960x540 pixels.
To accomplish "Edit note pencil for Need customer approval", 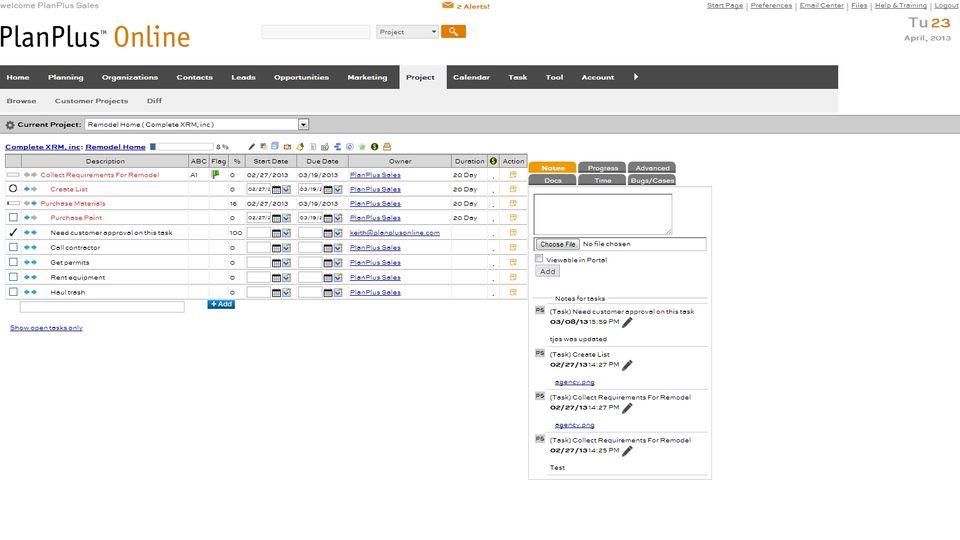I will pyautogui.click(x=627, y=323).
